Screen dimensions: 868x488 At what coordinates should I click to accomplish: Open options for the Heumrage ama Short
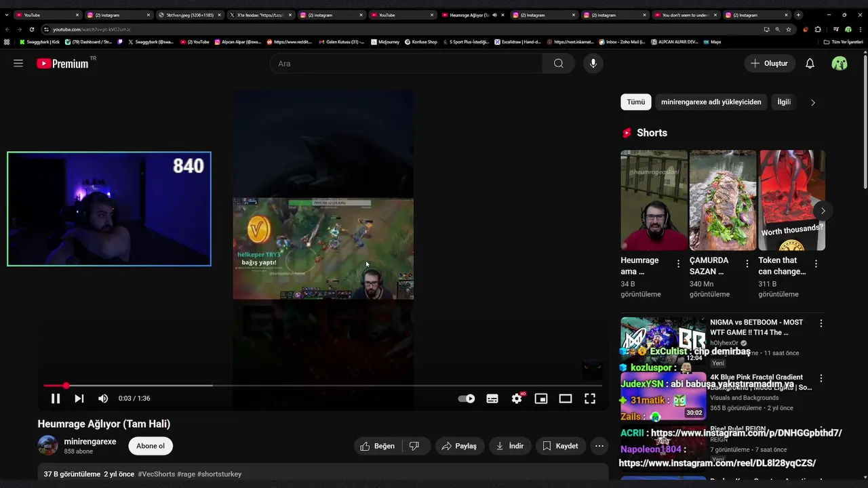point(678,264)
